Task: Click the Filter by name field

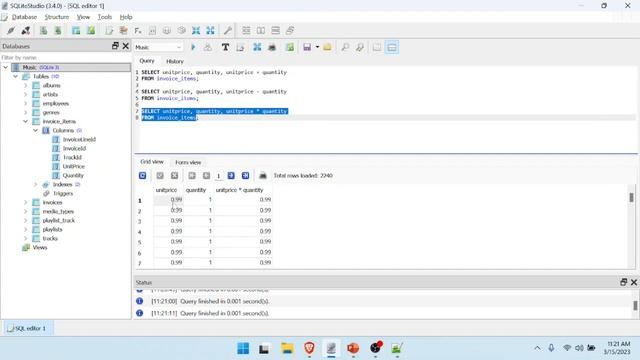Action: click(x=65, y=58)
